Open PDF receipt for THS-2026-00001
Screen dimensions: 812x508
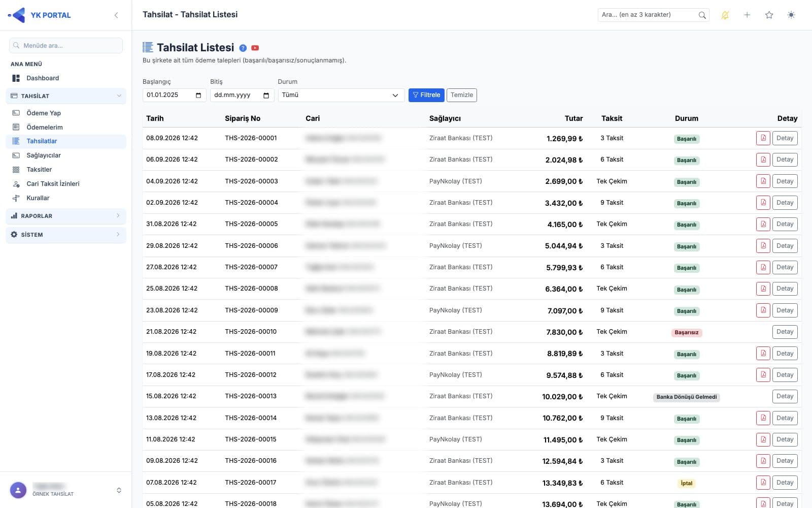point(763,138)
